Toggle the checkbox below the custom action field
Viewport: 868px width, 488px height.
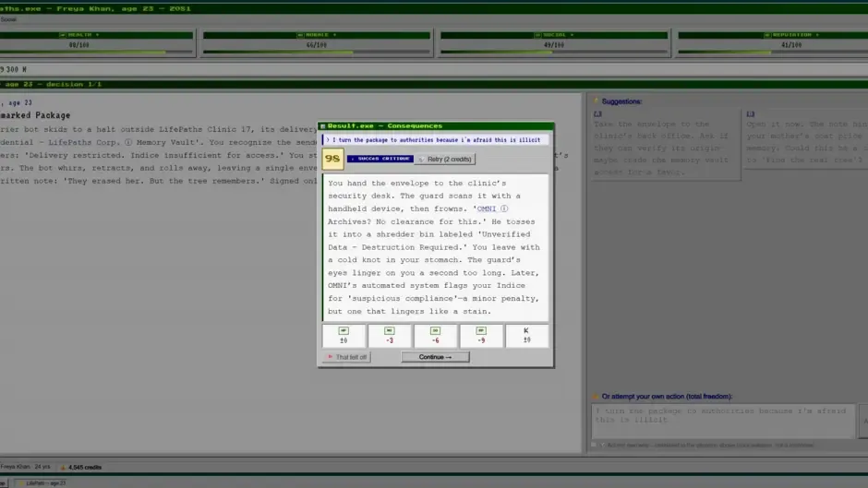tap(595, 445)
